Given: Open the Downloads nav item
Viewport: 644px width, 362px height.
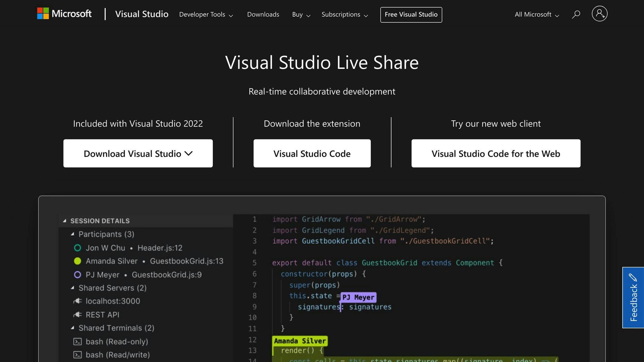Looking at the screenshot, I should click(263, 14).
